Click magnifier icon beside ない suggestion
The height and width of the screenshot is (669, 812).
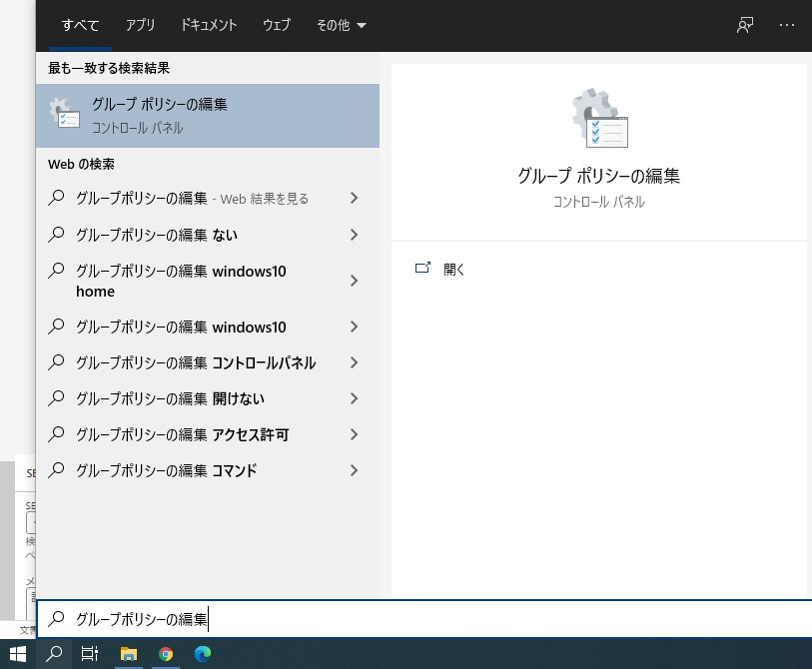coord(56,235)
